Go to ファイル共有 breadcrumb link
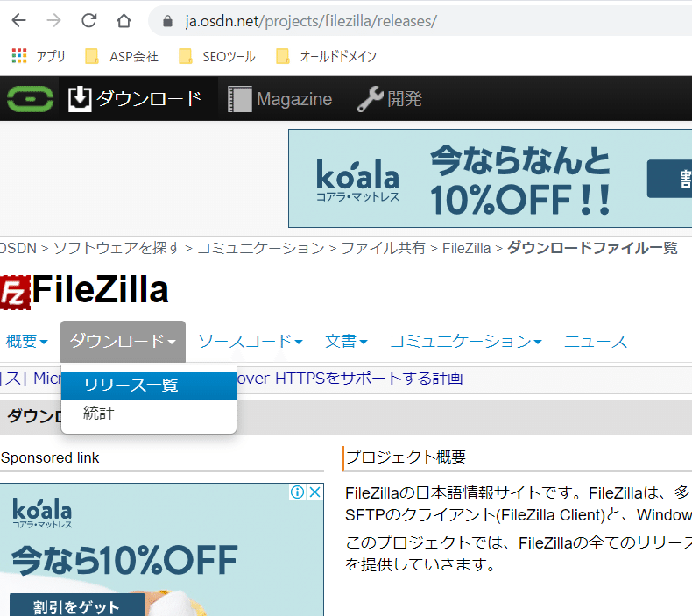This screenshot has width=692, height=616. pos(383,248)
